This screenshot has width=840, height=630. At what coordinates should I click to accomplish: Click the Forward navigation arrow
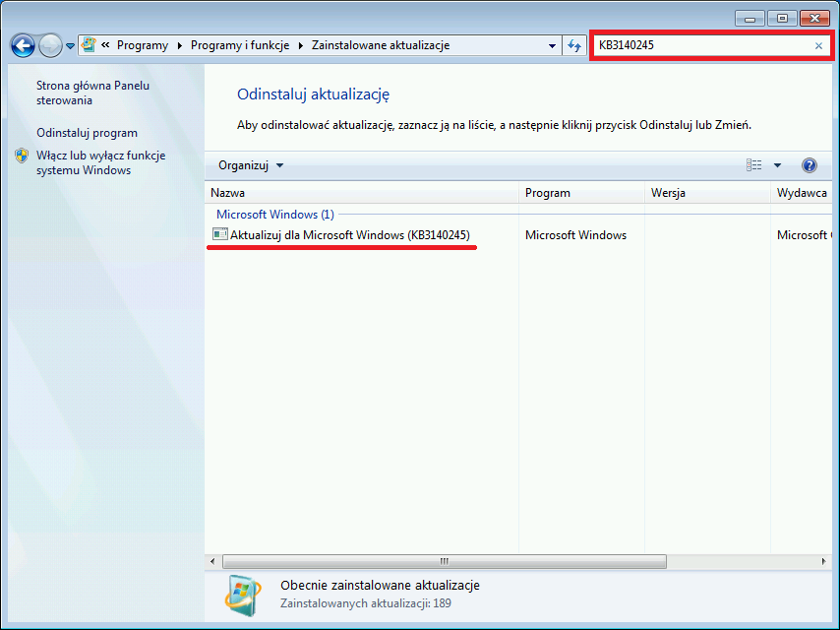(x=51, y=45)
